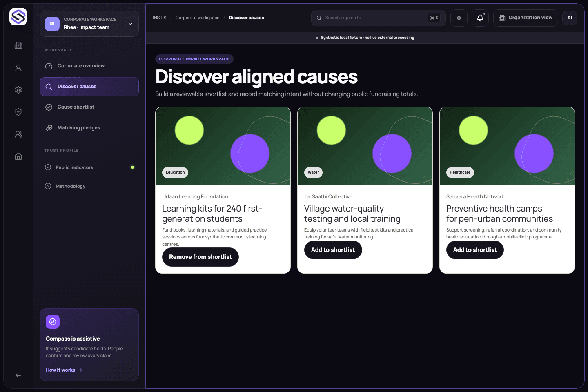Open Matching pledges
This screenshot has width=588, height=392.
tap(89, 128)
